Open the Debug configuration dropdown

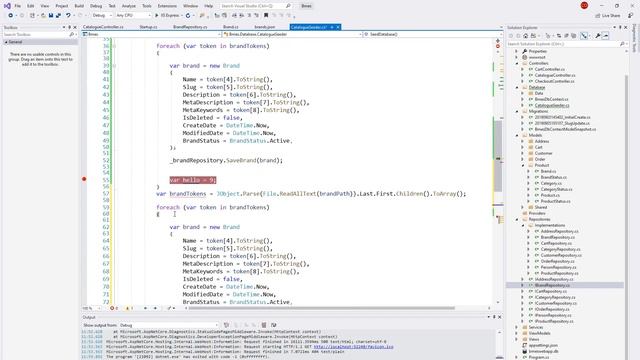(x=102, y=16)
